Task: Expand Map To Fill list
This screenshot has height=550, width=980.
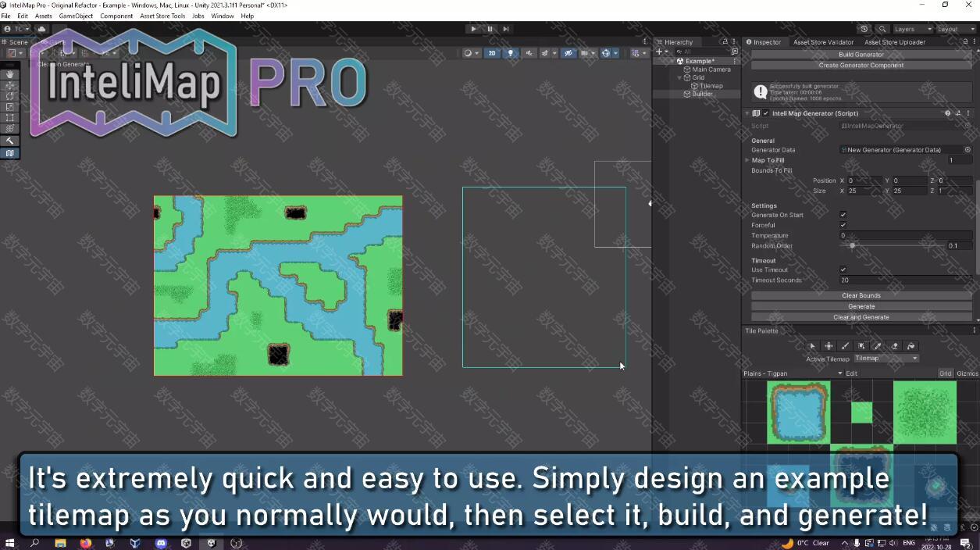Action: pyautogui.click(x=747, y=160)
